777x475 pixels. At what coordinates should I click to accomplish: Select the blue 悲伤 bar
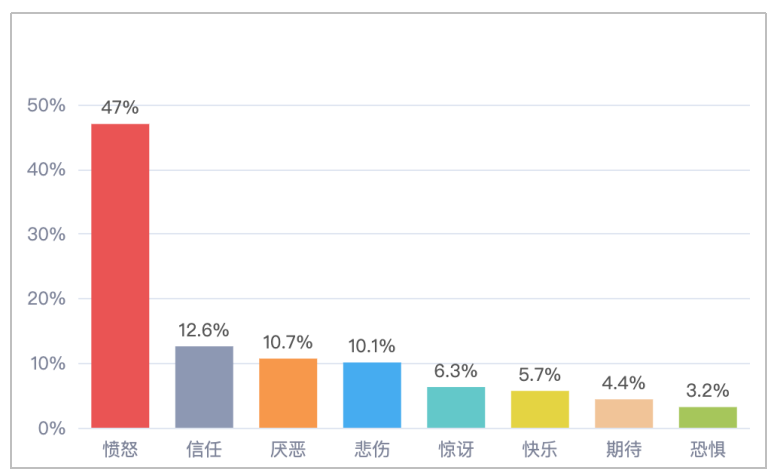click(x=372, y=395)
